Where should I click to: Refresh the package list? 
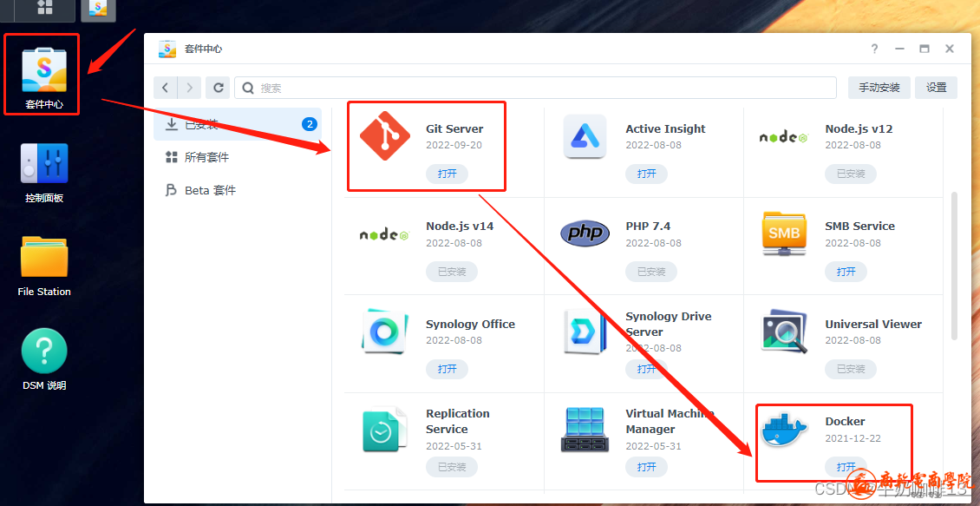click(219, 88)
